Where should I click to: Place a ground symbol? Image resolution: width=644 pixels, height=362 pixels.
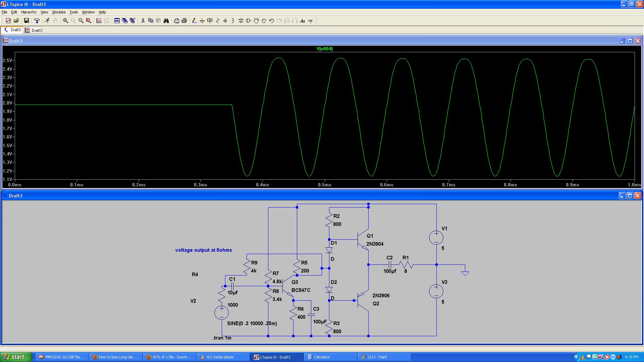point(202,21)
